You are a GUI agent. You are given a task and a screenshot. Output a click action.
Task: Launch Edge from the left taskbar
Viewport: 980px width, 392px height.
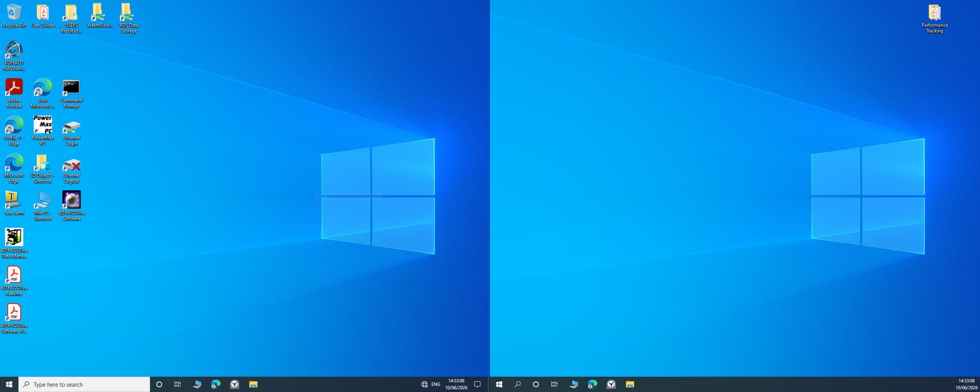click(x=216, y=384)
